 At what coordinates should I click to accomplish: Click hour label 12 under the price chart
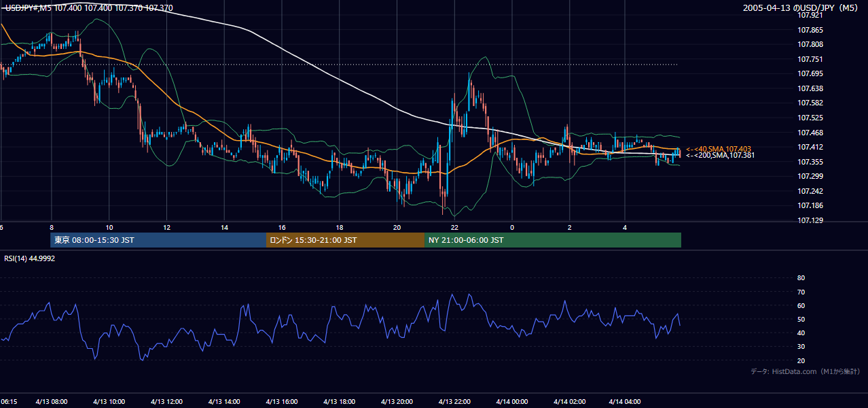click(167, 227)
